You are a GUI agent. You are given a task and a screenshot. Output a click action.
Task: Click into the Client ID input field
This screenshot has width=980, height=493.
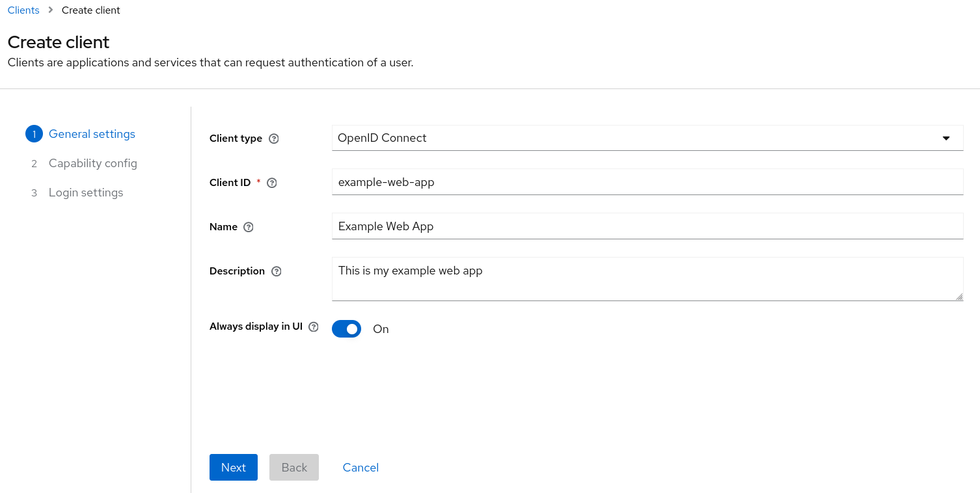click(647, 182)
